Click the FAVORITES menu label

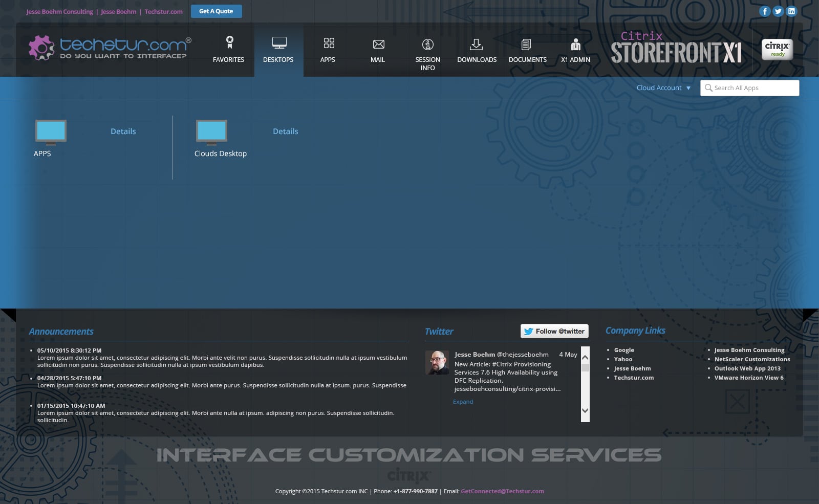coord(228,60)
